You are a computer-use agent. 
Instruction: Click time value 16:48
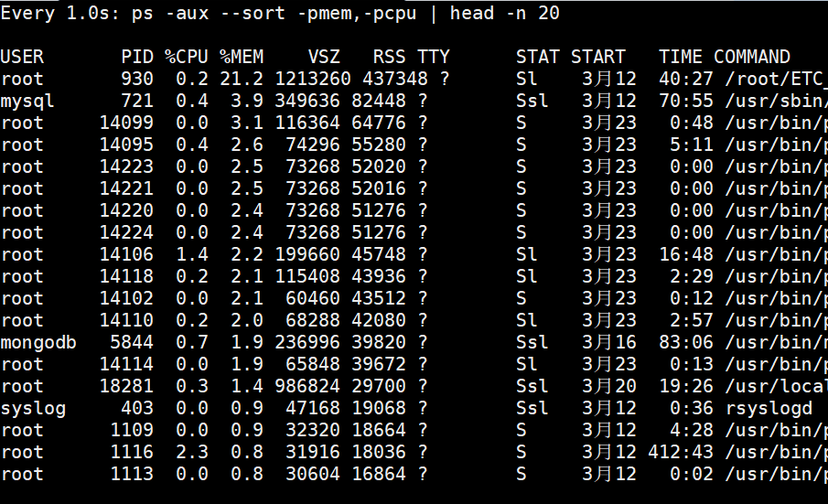(x=686, y=254)
